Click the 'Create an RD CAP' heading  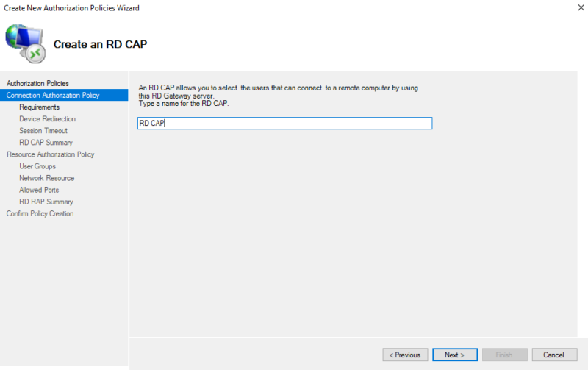click(100, 44)
